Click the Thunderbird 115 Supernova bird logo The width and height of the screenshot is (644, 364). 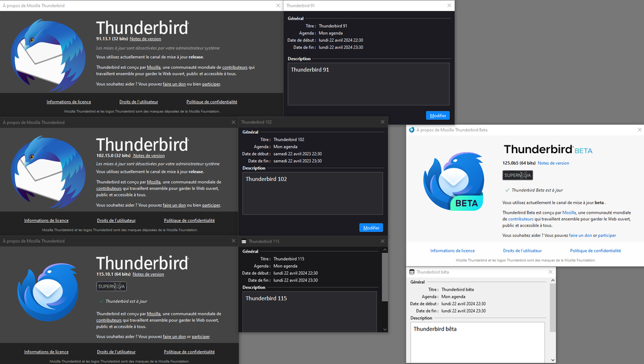(47, 292)
